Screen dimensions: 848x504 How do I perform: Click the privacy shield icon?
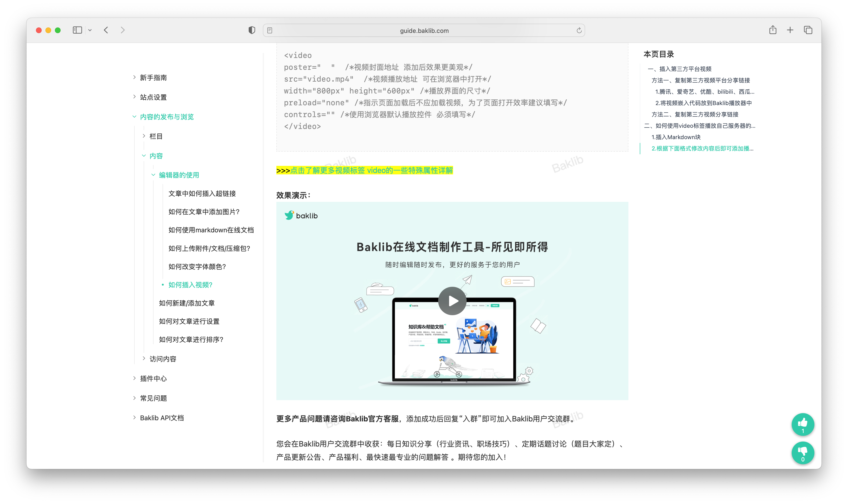tap(252, 30)
